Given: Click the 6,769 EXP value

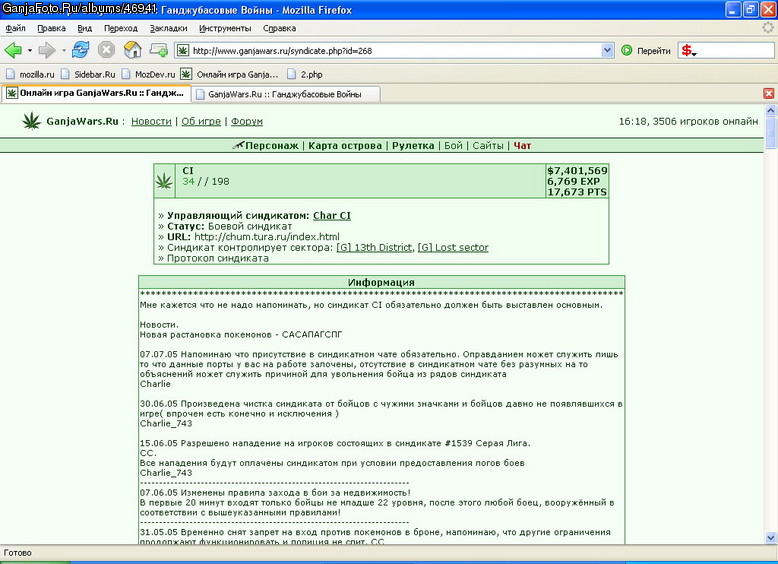Looking at the screenshot, I should pyautogui.click(x=574, y=182).
